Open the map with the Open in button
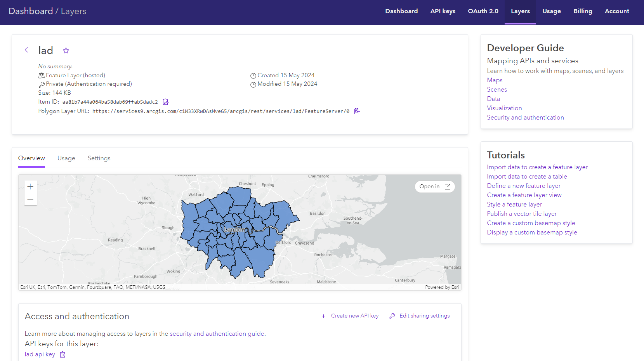 click(434, 186)
